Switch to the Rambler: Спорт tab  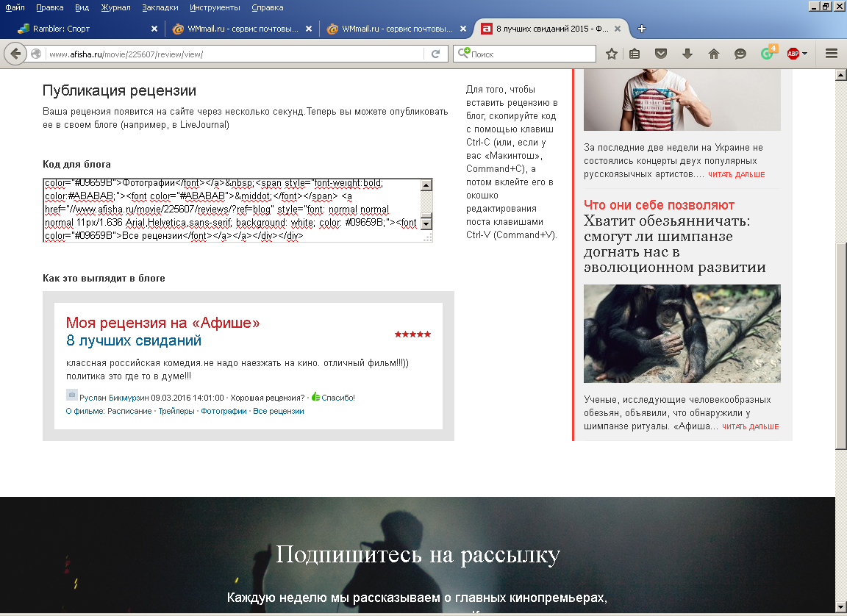pyautogui.click(x=81, y=29)
